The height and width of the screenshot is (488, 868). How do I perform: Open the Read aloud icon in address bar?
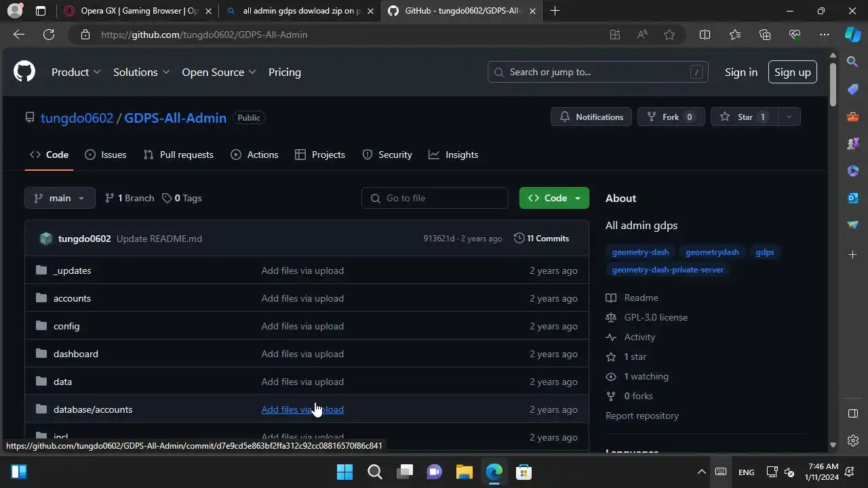pos(642,35)
